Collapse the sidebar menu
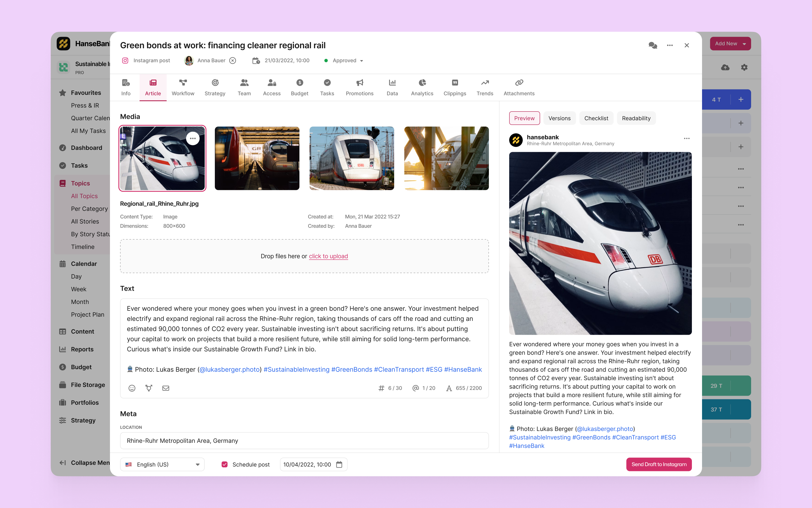Image resolution: width=812 pixels, height=508 pixels. (85, 463)
